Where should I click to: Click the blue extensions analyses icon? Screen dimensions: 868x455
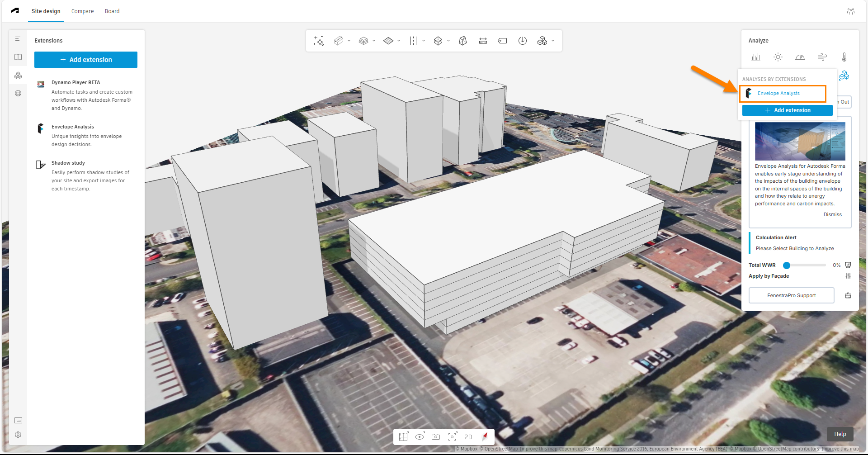click(x=844, y=75)
